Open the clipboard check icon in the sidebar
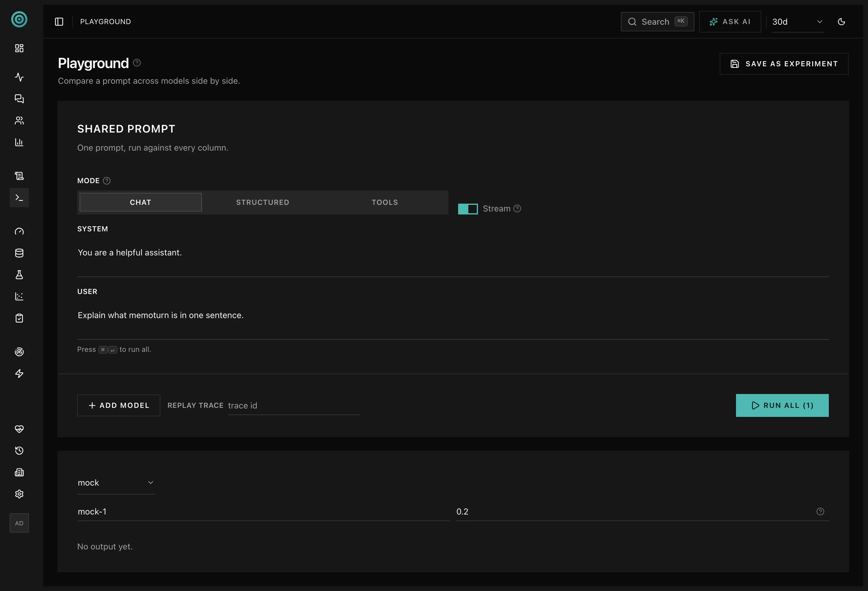Viewport: 868px width, 591px height. coord(19,318)
